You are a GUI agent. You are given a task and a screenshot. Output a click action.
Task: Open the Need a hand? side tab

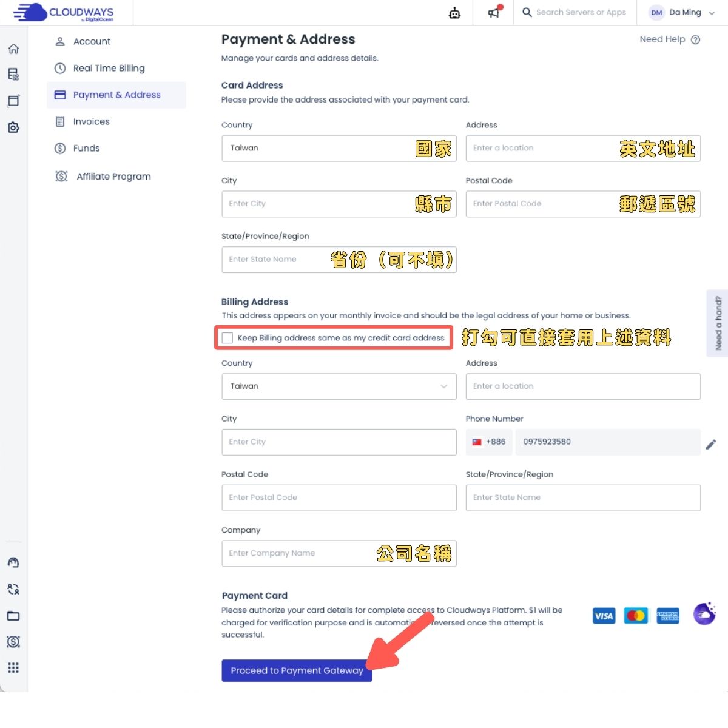[718, 323]
